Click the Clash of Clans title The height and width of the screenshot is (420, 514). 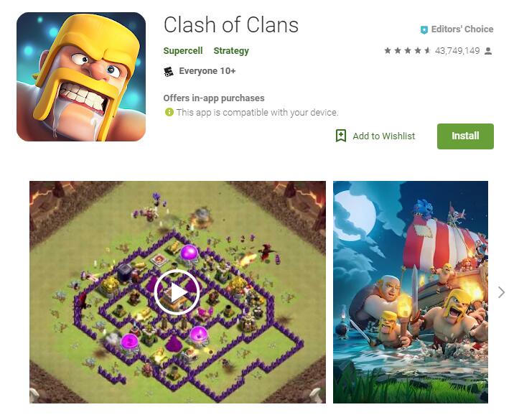tap(230, 25)
